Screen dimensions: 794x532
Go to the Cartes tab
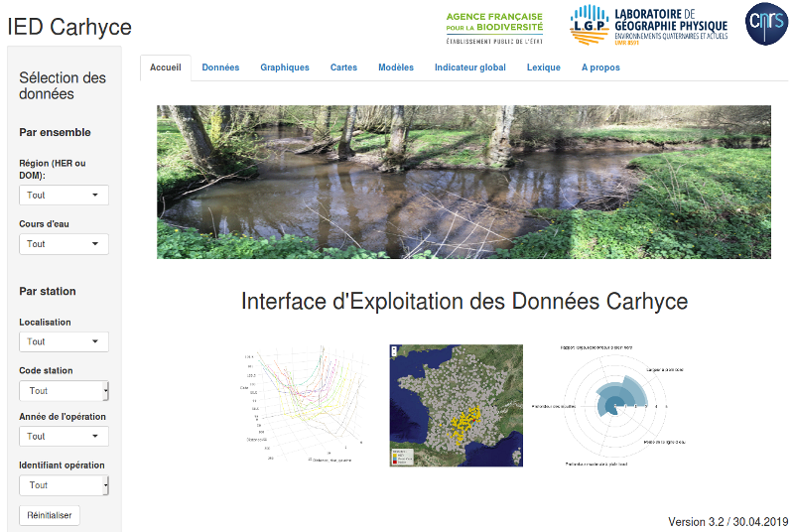coord(343,67)
